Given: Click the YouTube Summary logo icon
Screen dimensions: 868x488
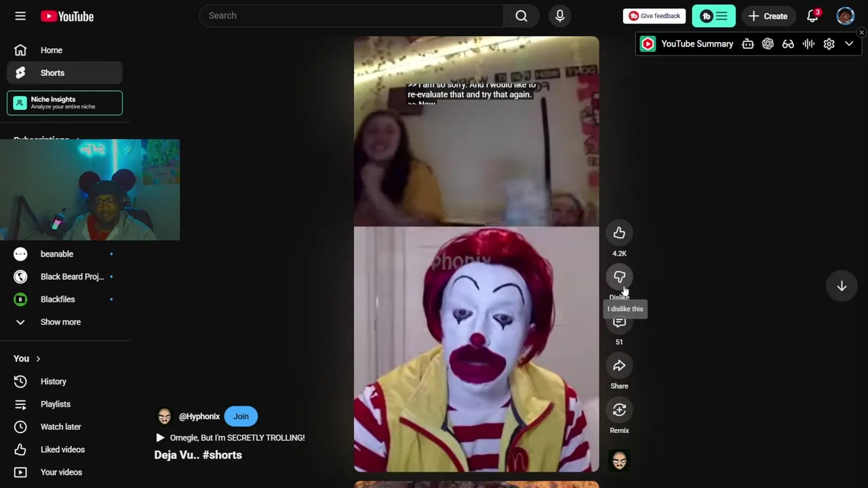Looking at the screenshot, I should coord(648,44).
